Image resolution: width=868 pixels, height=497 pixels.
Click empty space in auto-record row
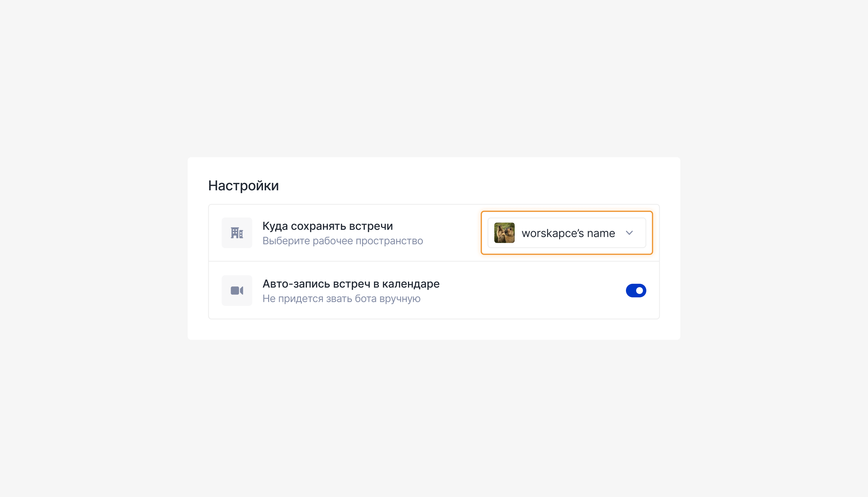pyautogui.click(x=532, y=291)
